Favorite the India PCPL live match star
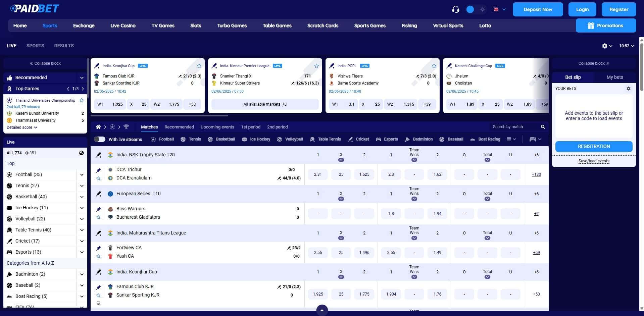 pyautogui.click(x=434, y=66)
